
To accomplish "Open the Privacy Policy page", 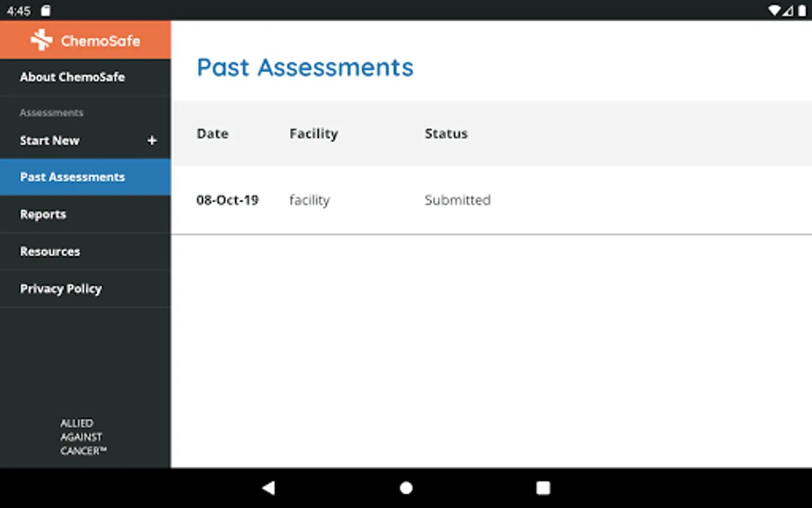I will pos(85,289).
